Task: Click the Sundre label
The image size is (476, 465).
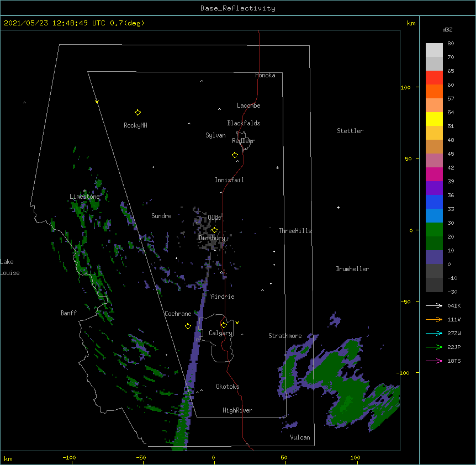Action: pyautogui.click(x=161, y=216)
